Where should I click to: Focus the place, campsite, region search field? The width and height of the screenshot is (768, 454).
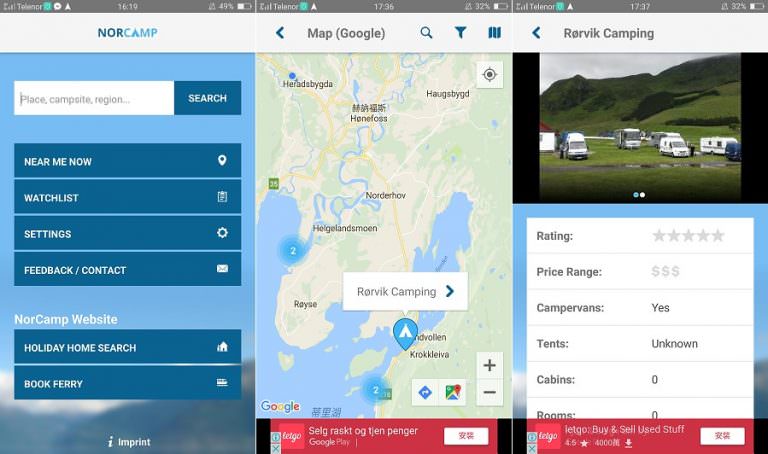[94, 99]
